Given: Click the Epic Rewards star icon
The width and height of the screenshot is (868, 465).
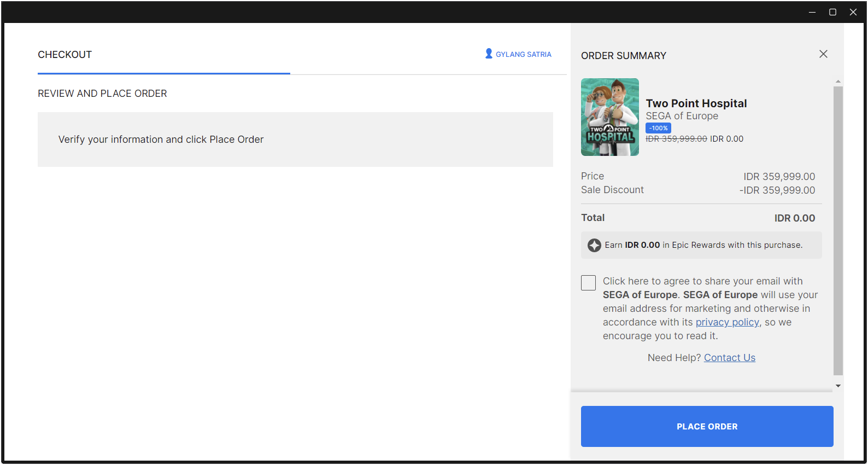Looking at the screenshot, I should coord(594,245).
